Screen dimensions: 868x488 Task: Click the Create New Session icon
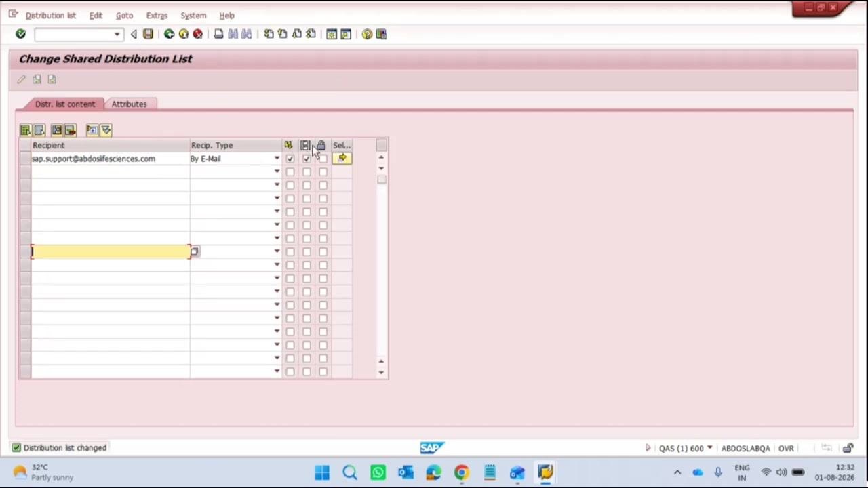(332, 34)
